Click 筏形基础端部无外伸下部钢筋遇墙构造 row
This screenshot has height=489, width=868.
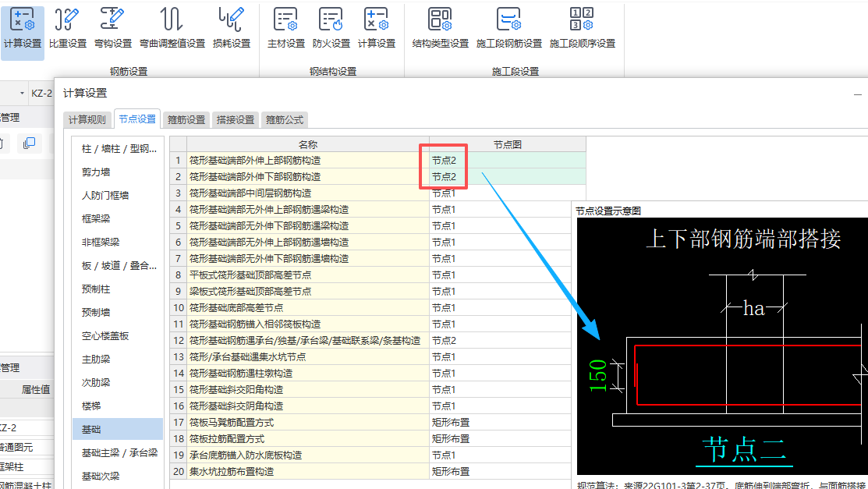click(x=308, y=259)
